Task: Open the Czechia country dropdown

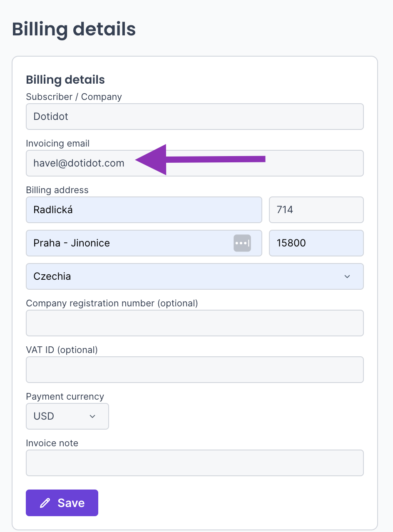Action: coord(195,276)
